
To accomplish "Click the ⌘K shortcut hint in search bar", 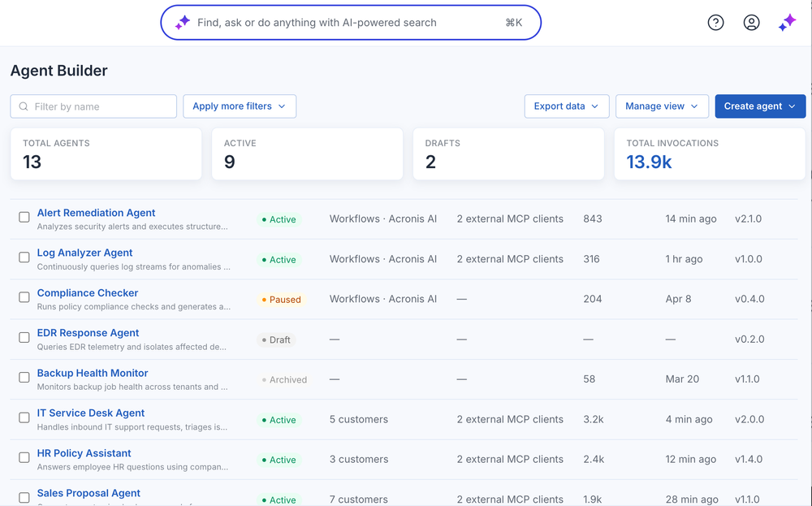I will pos(514,22).
